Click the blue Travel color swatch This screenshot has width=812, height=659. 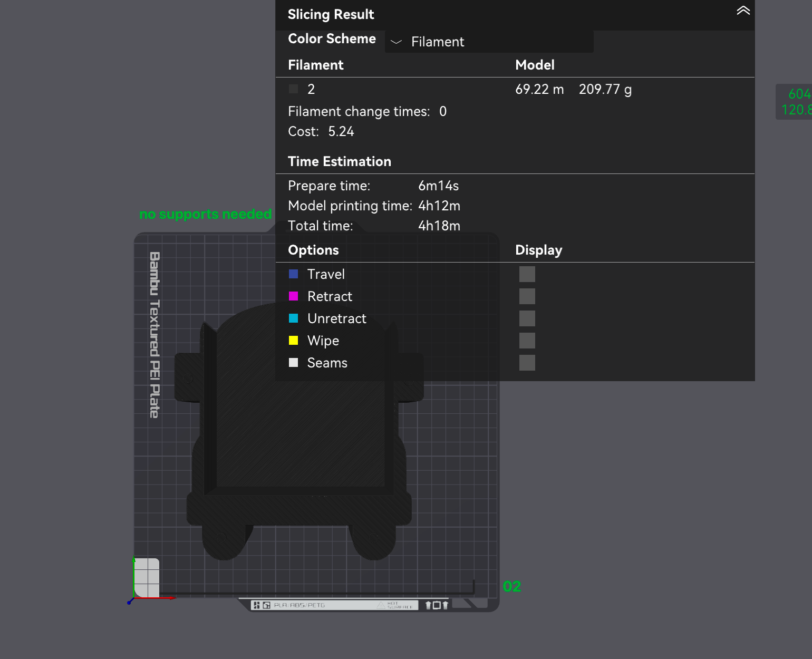click(x=294, y=274)
